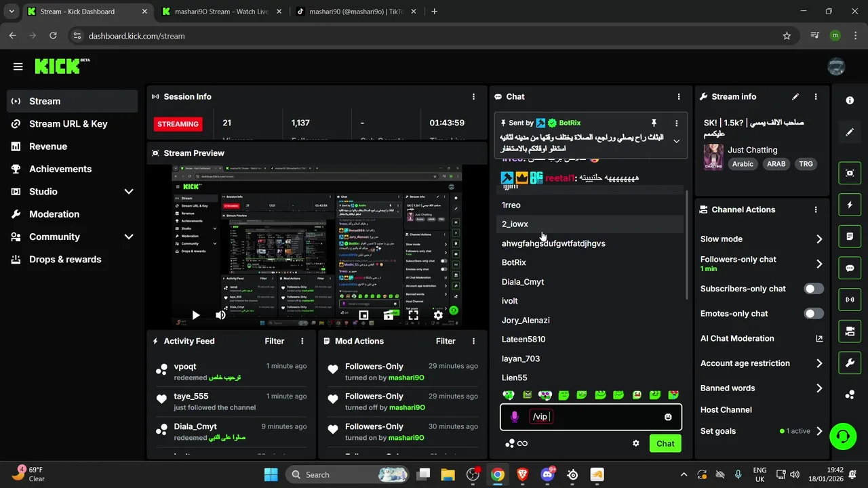This screenshot has width=868, height=488.
Task: Expand the Studio sidebar section
Action: (129, 192)
